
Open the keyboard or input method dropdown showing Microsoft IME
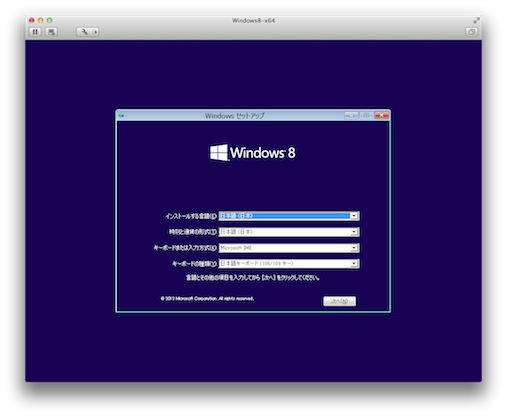point(289,248)
